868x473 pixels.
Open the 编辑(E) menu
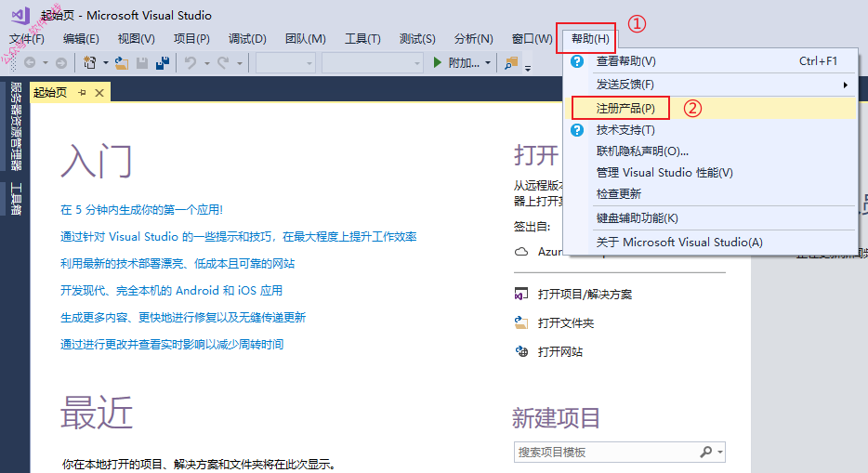pos(81,39)
